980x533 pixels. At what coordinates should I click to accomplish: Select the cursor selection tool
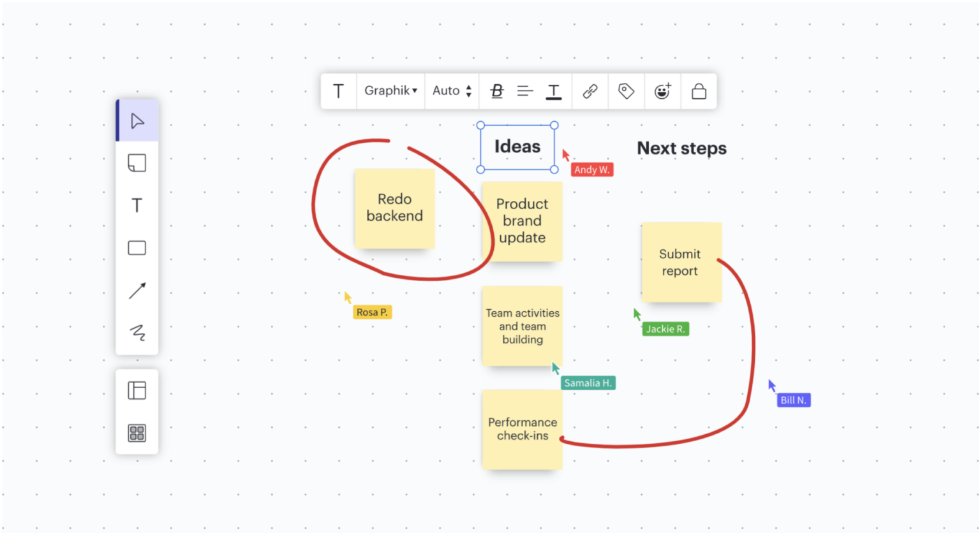pos(137,120)
